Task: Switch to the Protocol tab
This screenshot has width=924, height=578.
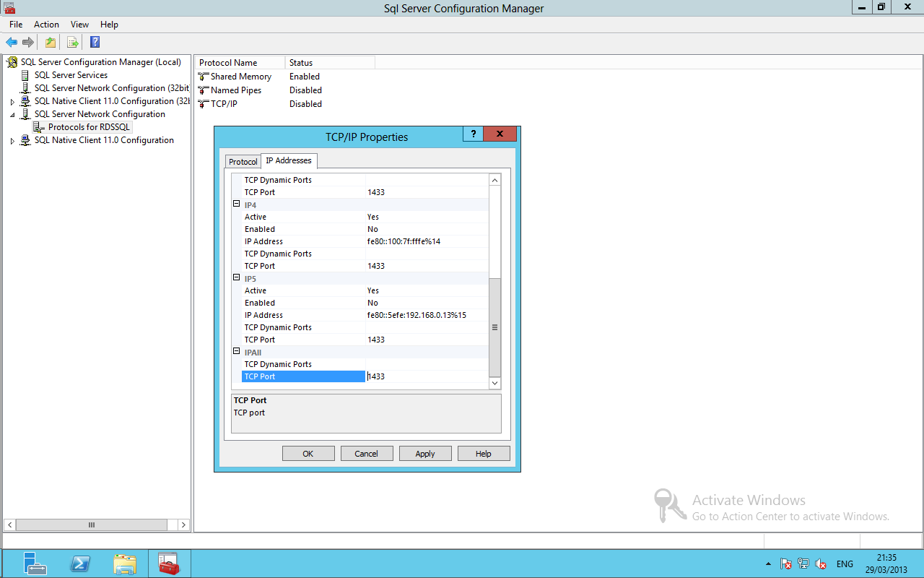Action: (243, 162)
